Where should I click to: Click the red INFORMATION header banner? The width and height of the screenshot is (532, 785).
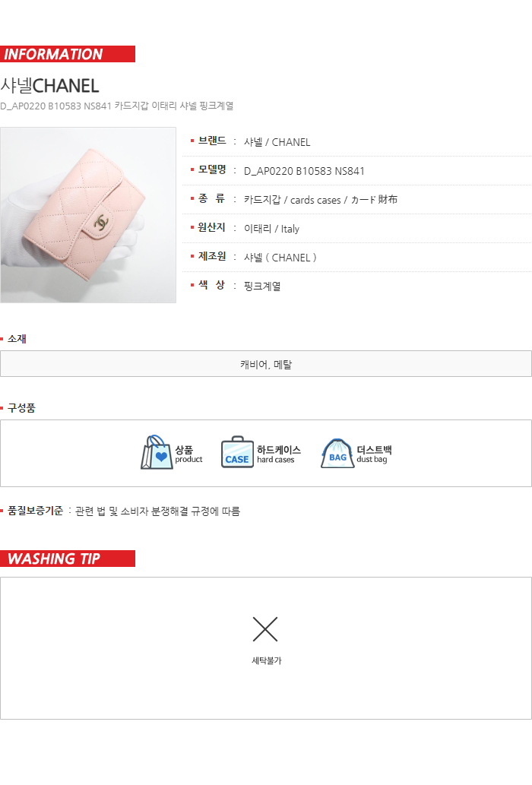68,54
